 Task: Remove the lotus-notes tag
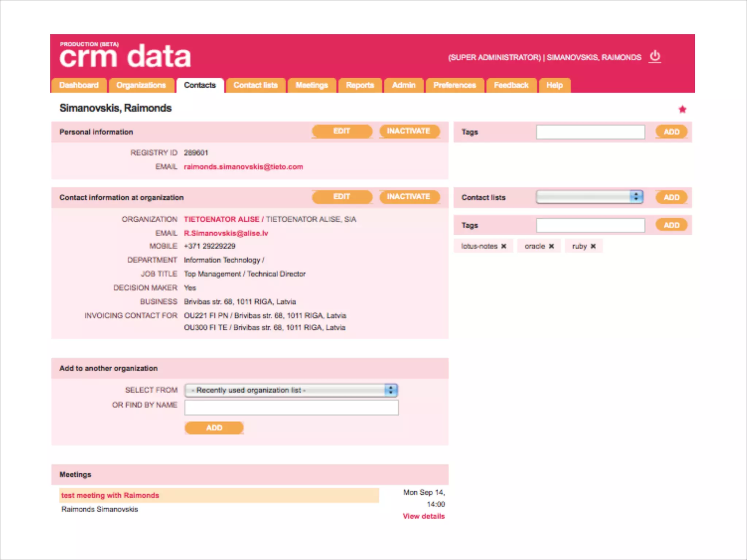[504, 246]
